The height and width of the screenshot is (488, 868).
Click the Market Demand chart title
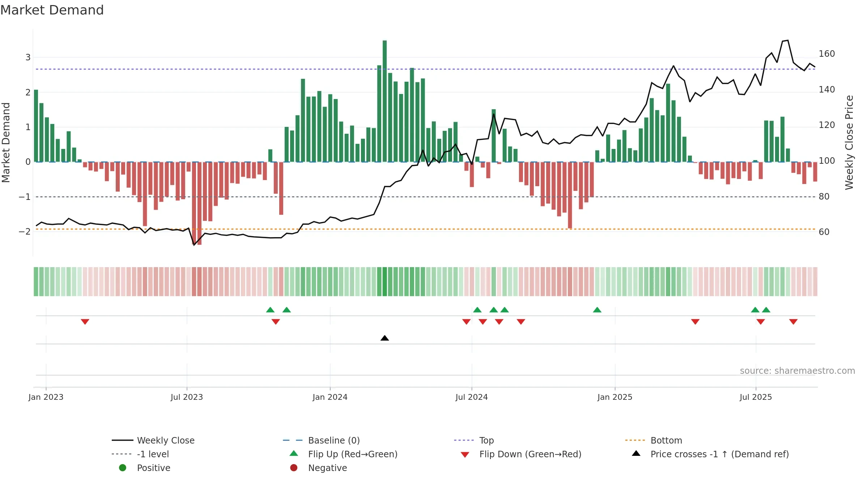[52, 10]
